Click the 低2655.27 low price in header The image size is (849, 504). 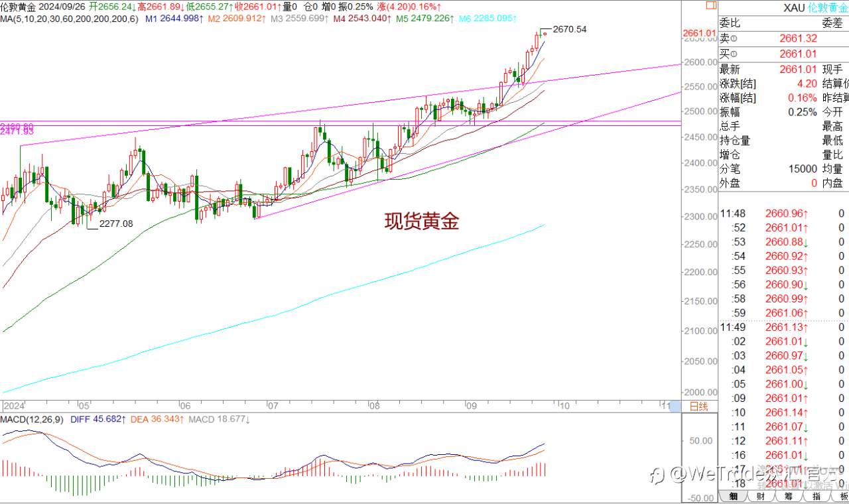[208, 7]
